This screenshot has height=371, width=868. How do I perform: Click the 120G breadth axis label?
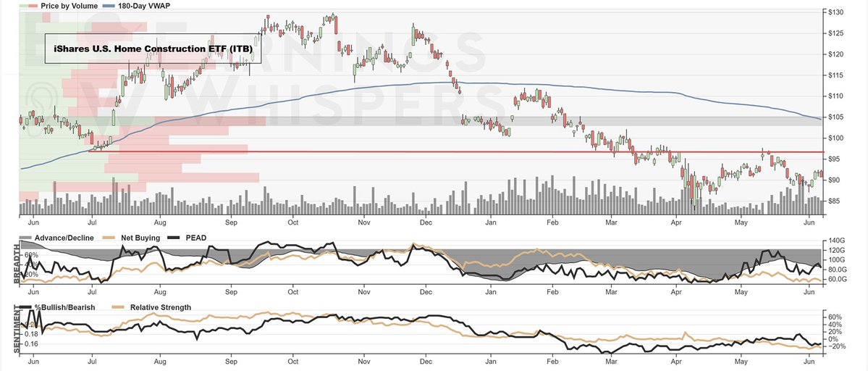click(x=836, y=250)
